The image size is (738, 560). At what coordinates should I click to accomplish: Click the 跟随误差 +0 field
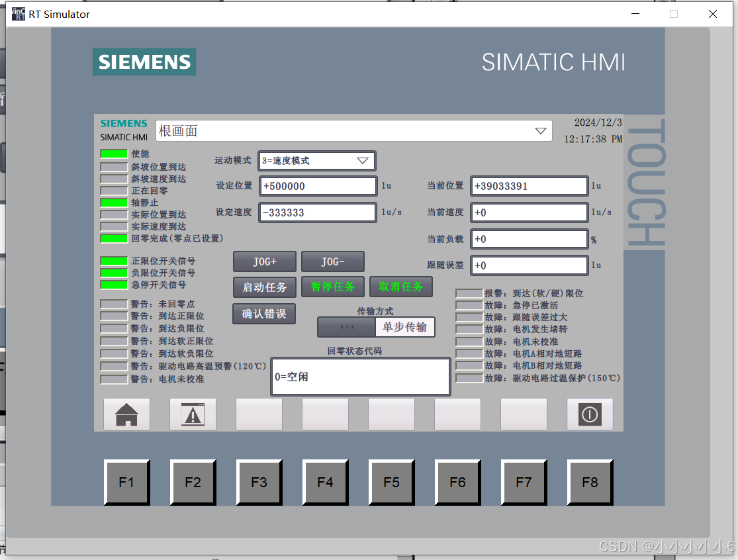tap(530, 265)
